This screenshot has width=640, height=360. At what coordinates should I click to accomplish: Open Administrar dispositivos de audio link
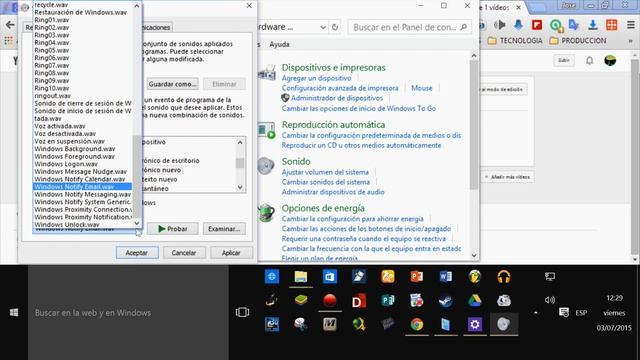pos(333,192)
